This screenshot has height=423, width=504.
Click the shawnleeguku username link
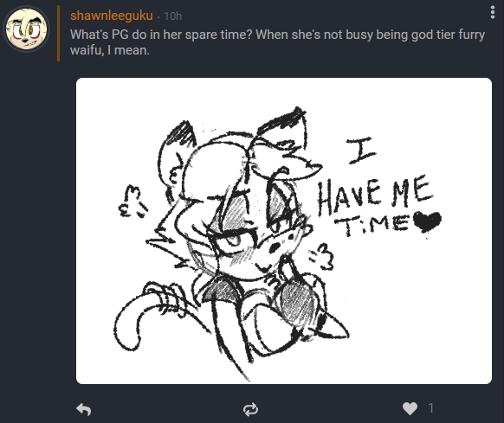click(x=112, y=16)
